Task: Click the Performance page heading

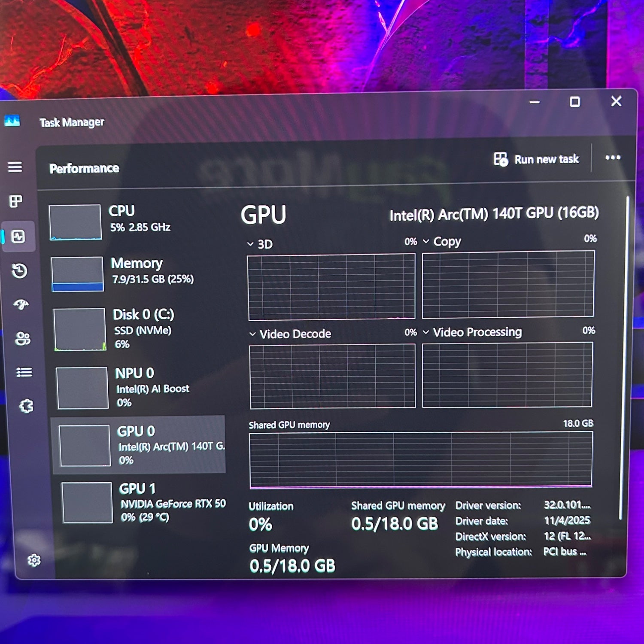Action: click(84, 168)
